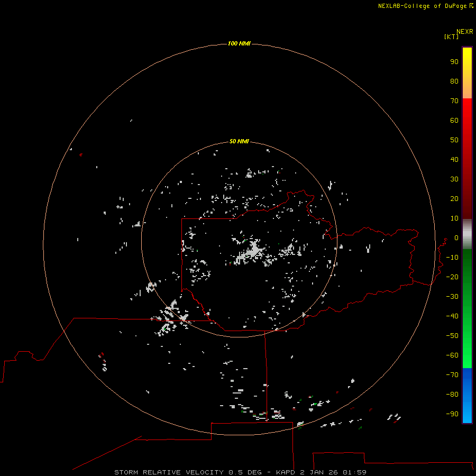Click the 100 NMI range ring label
This screenshot has height=476, width=476.
tap(239, 43)
